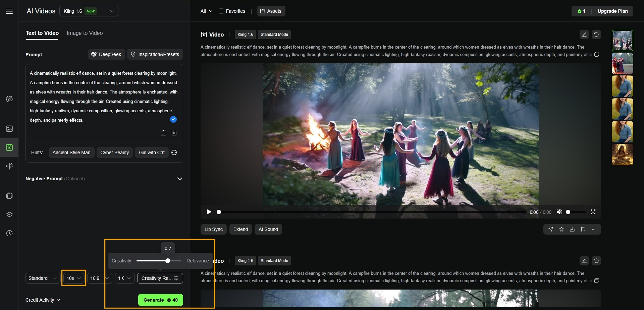The image size is (644, 310).
Task: Open the All filter dropdown
Action: pyautogui.click(x=206, y=11)
